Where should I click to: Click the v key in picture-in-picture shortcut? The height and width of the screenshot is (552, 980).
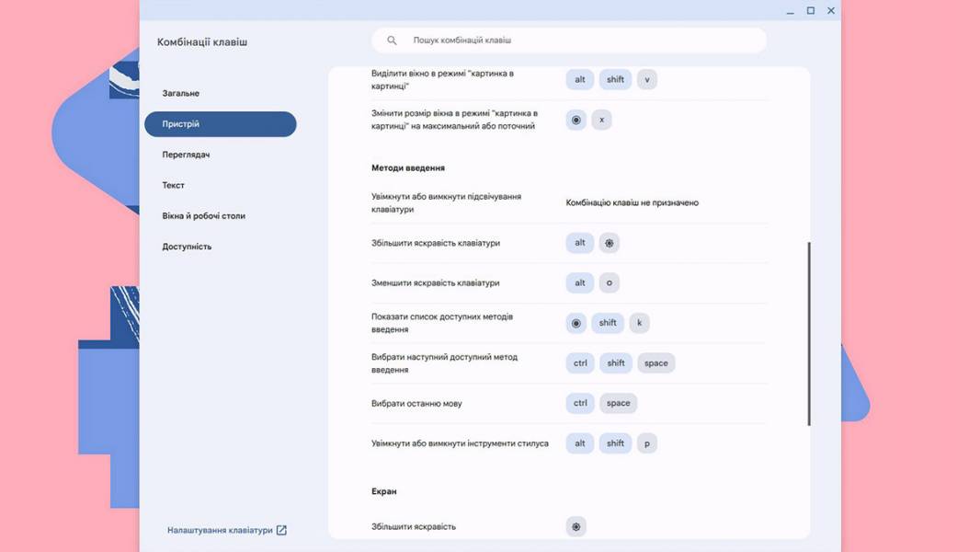647,79
